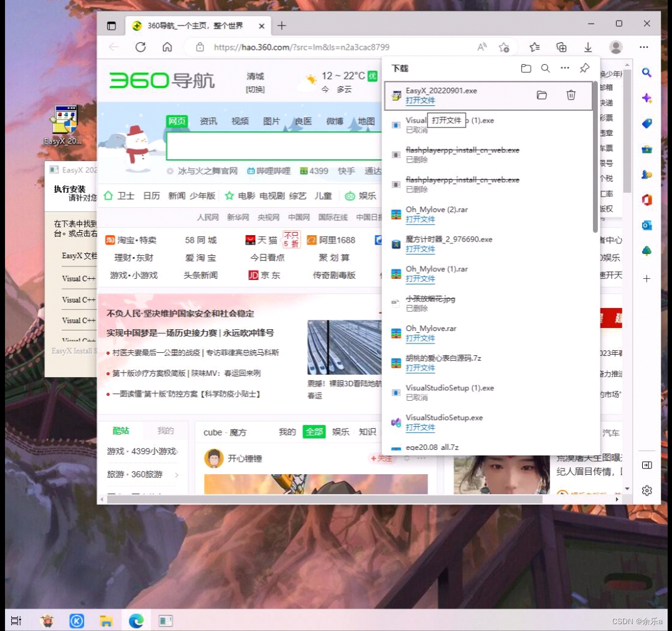Click the train station news thumbnail
Image resolution: width=672 pixels, height=631 pixels.
(x=344, y=347)
